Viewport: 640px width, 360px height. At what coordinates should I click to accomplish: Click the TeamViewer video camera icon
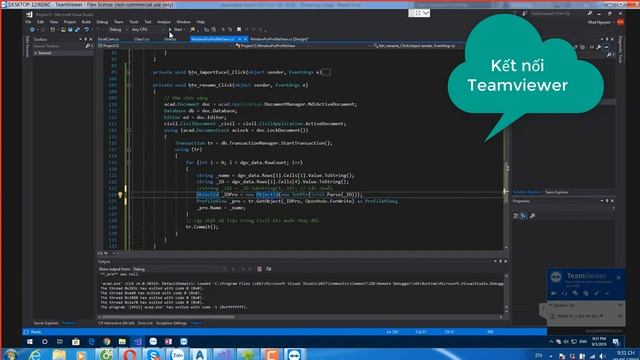click(554, 293)
